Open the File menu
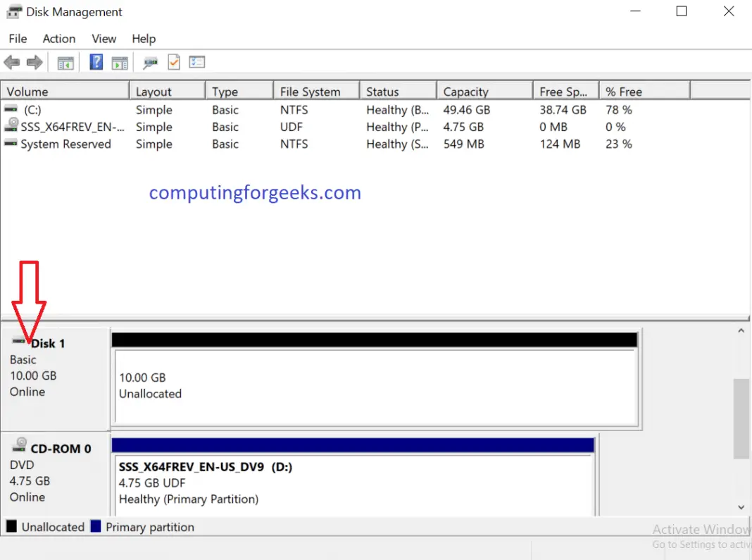752x560 pixels. pyautogui.click(x=17, y=39)
